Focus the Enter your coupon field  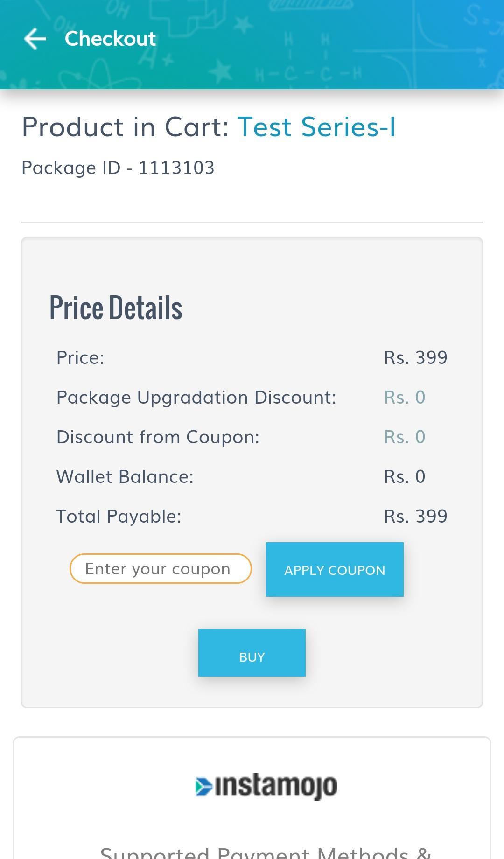point(161,568)
